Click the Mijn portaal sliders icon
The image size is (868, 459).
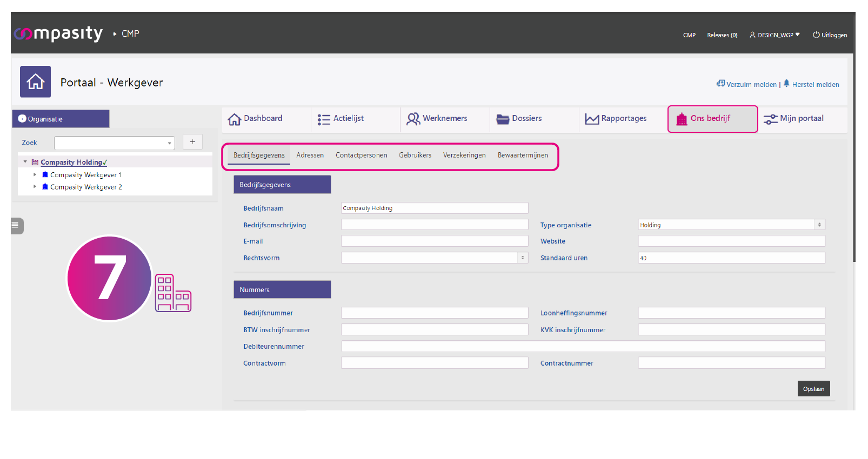point(771,119)
